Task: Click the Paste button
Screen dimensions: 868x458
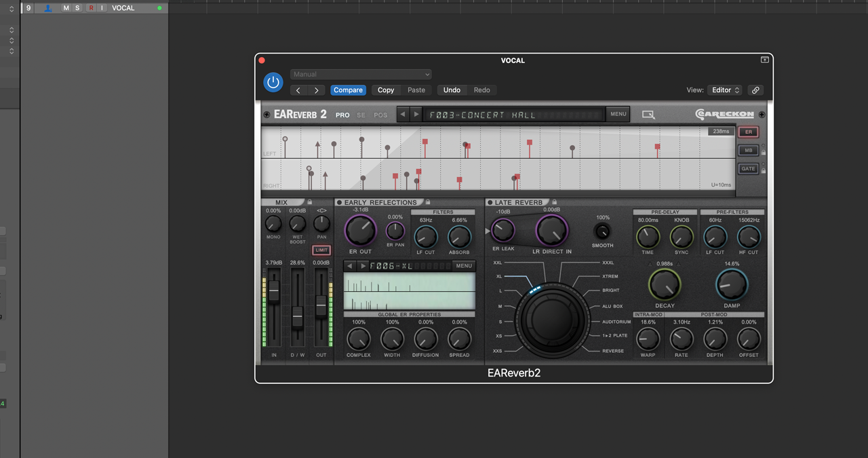Action: pos(416,90)
